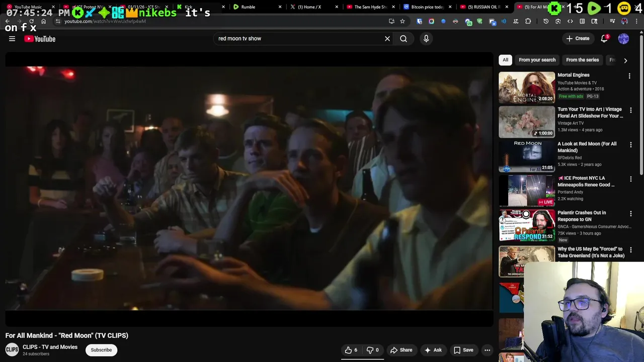
Task: Open options for 'A Look at Red Moon'
Action: click(x=631, y=145)
